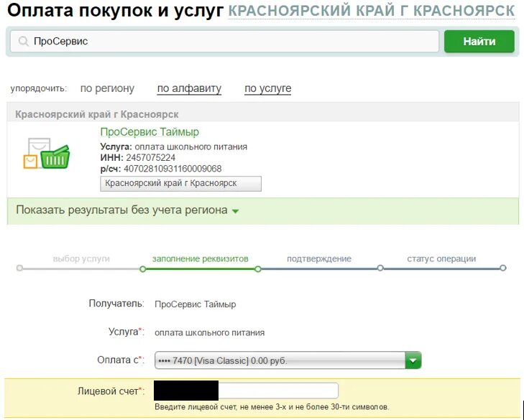
Task: Click the green Найти search button
Action: tap(479, 42)
